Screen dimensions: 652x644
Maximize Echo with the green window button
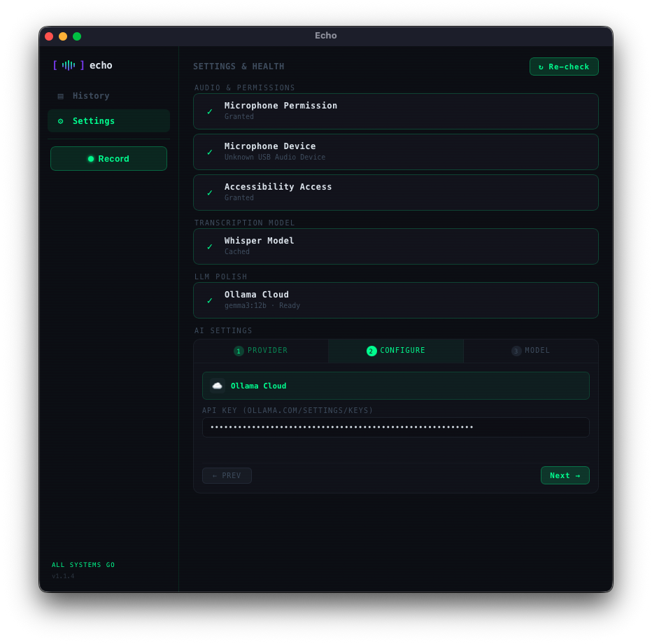coord(77,36)
